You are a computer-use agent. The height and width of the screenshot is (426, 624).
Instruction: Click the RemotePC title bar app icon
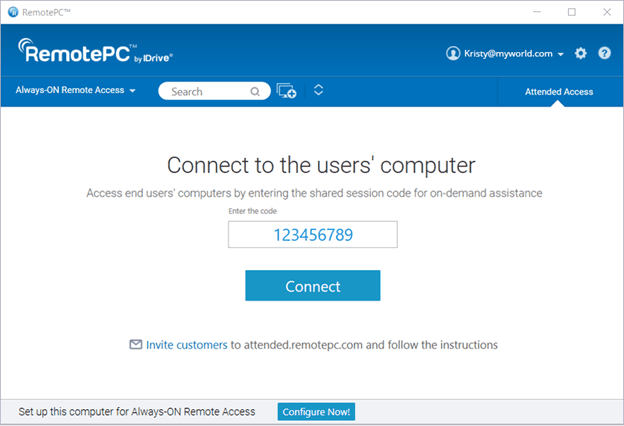(x=13, y=12)
